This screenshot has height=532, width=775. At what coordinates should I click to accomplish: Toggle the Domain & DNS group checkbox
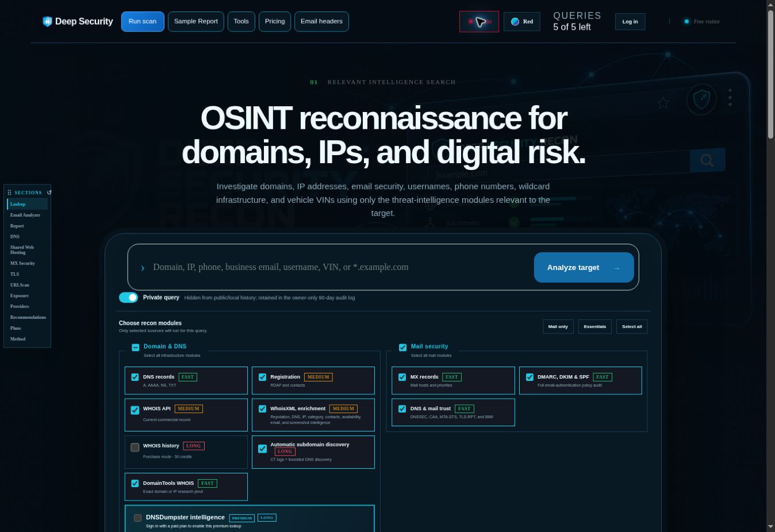coord(135,347)
